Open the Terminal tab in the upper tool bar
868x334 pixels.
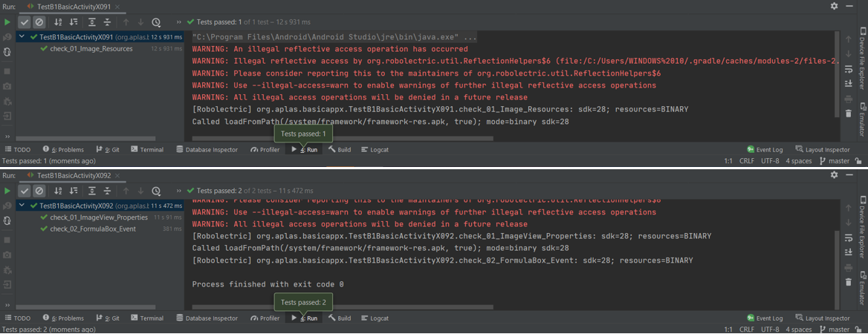(146, 149)
